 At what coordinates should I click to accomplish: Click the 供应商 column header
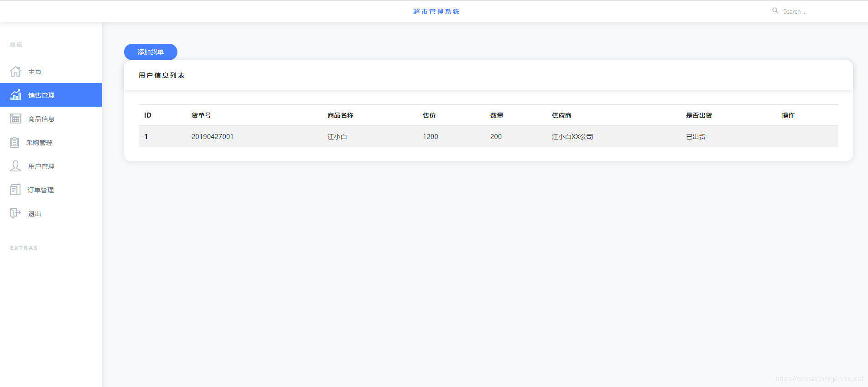point(561,115)
